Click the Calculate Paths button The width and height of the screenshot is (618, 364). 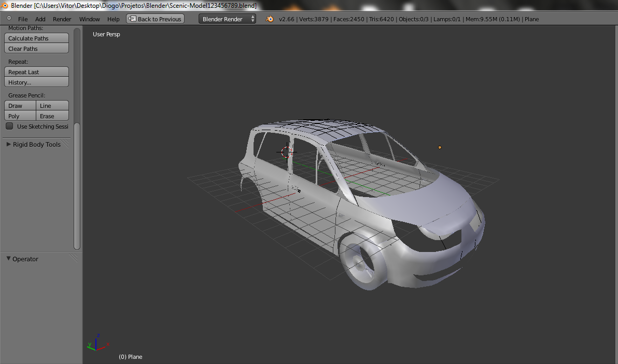click(x=36, y=38)
